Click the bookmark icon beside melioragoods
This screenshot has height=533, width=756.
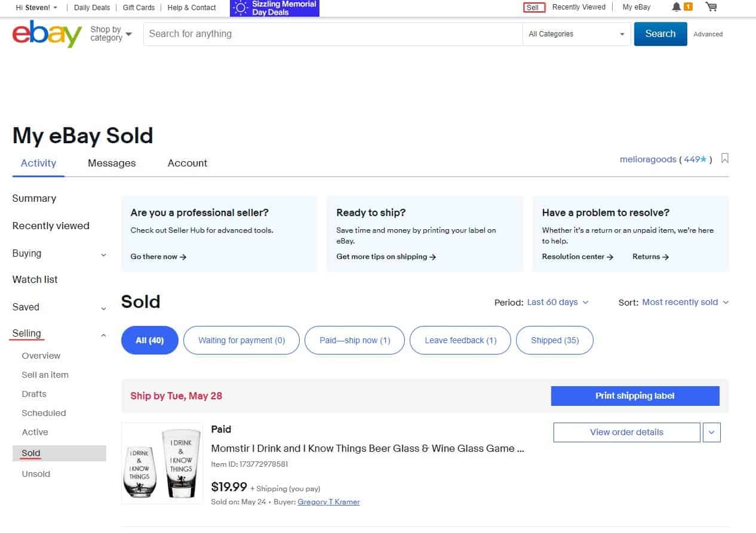point(725,159)
